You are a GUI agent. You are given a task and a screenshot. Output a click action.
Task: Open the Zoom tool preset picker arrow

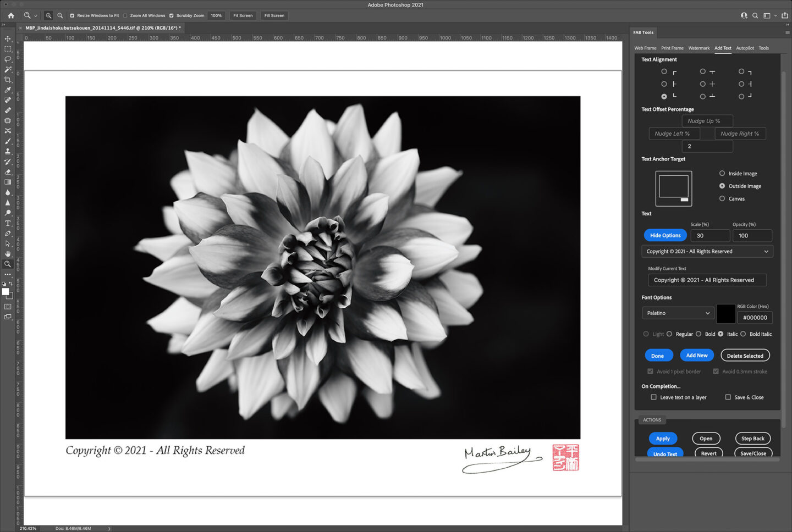tap(36, 16)
